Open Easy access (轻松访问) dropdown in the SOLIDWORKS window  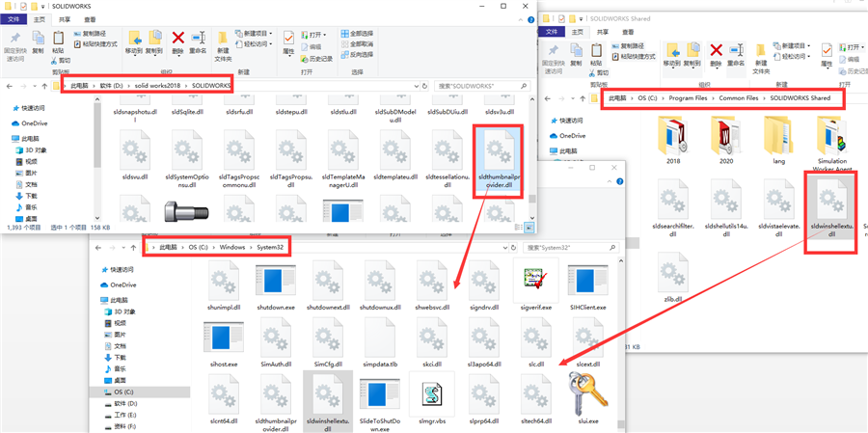[254, 44]
